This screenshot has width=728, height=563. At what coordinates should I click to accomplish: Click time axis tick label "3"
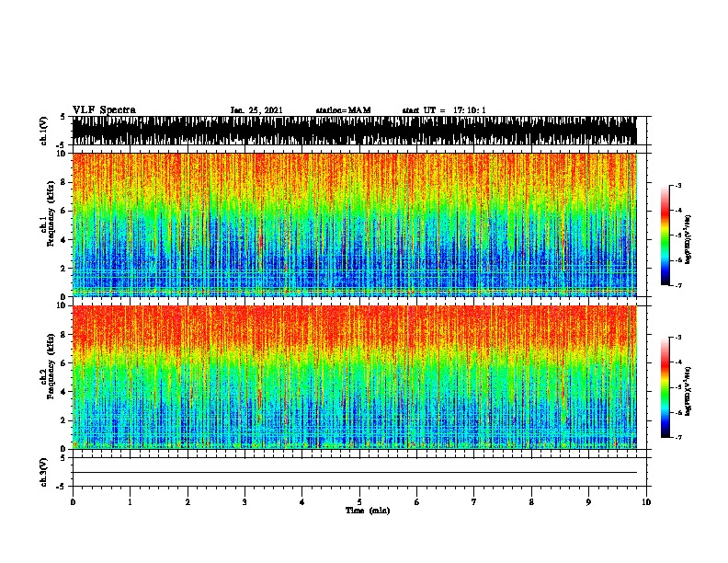coord(245,502)
